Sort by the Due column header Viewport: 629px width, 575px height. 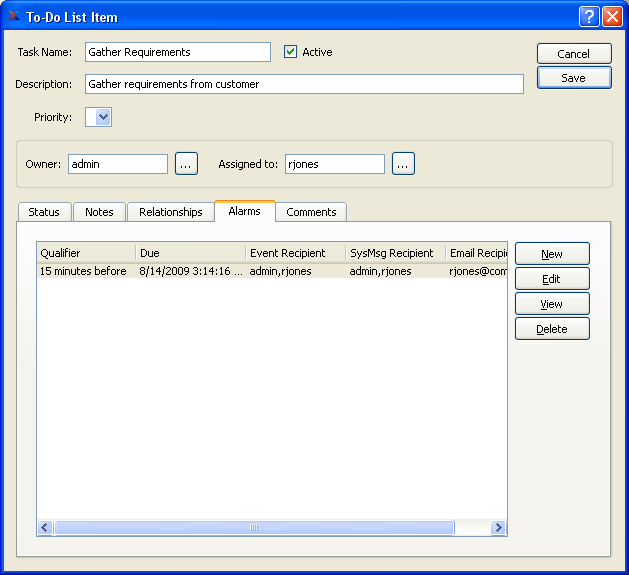[x=191, y=253]
